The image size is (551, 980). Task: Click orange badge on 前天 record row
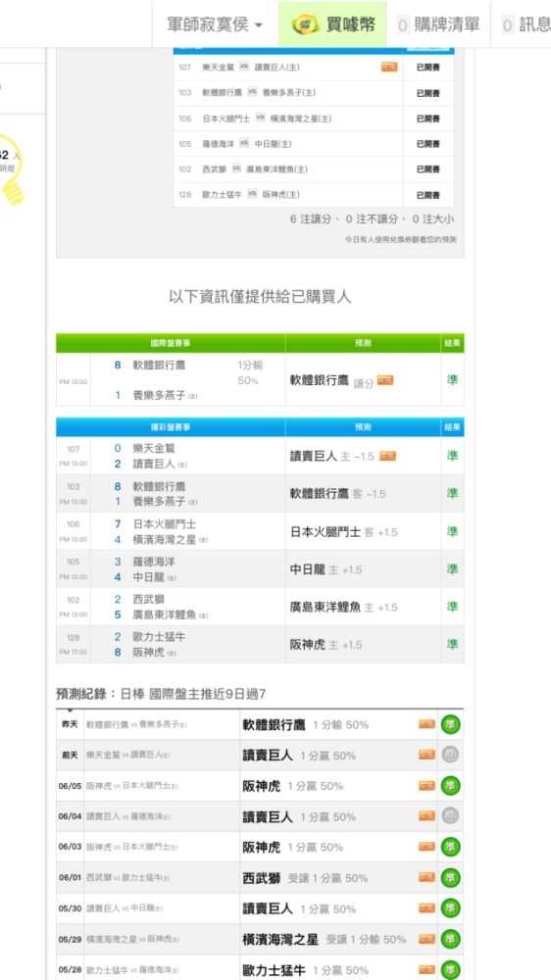[x=426, y=755]
